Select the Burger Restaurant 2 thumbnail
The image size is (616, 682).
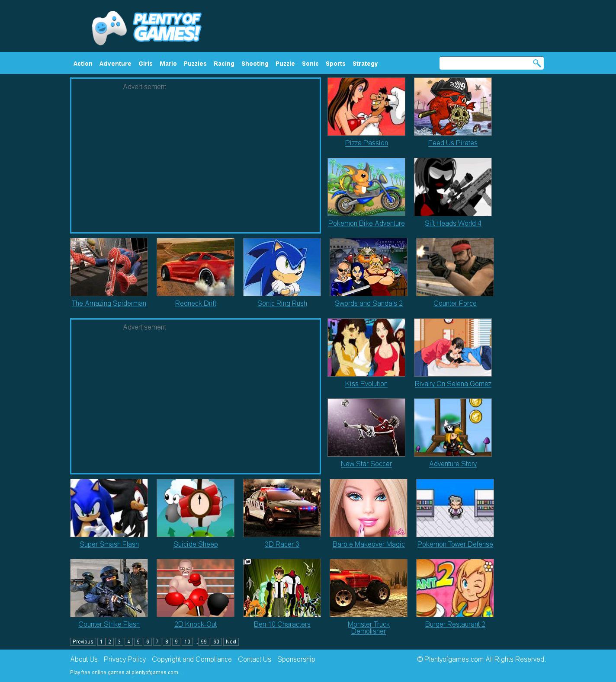(x=455, y=588)
